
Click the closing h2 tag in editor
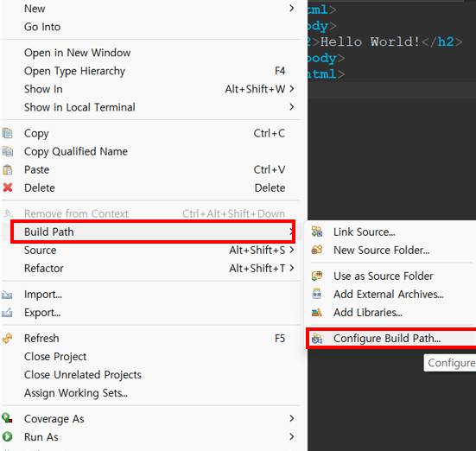(x=442, y=41)
